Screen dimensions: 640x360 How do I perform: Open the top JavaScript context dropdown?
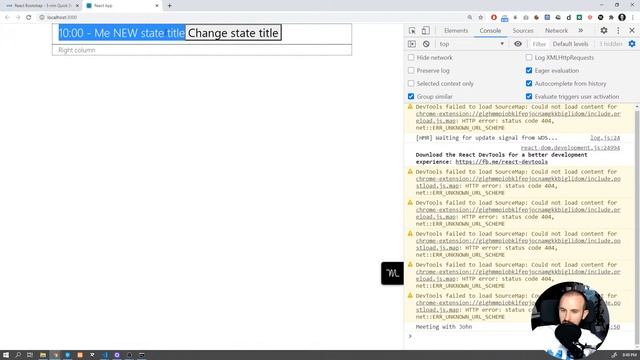tap(471, 44)
